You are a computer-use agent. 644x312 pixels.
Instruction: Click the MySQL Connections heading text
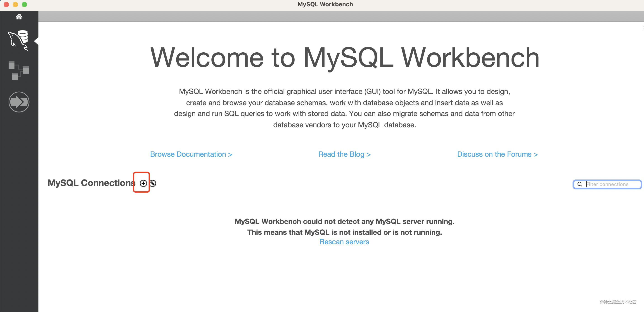point(91,183)
